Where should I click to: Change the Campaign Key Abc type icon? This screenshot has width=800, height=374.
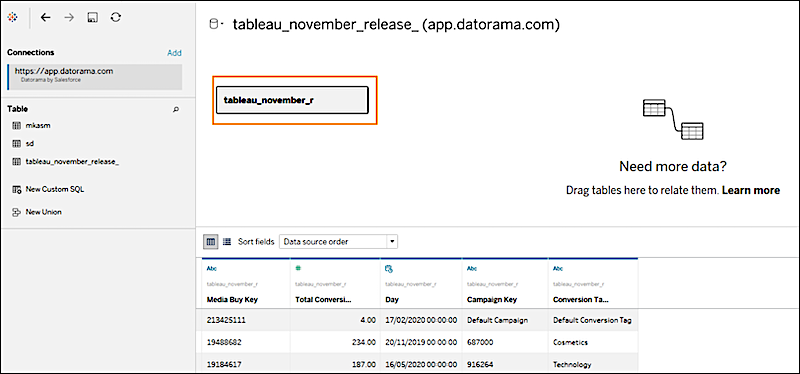click(472, 268)
